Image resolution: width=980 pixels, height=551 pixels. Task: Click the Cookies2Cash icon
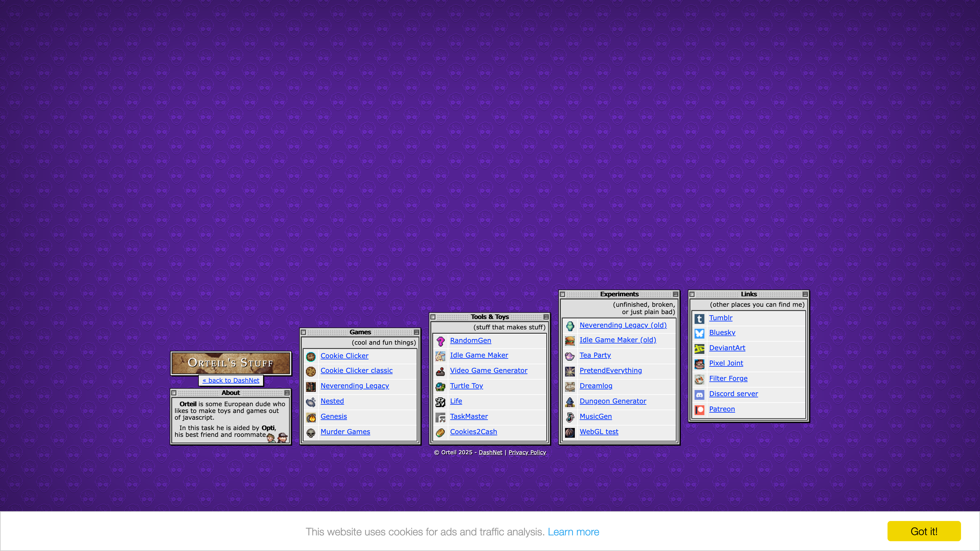pos(441,433)
